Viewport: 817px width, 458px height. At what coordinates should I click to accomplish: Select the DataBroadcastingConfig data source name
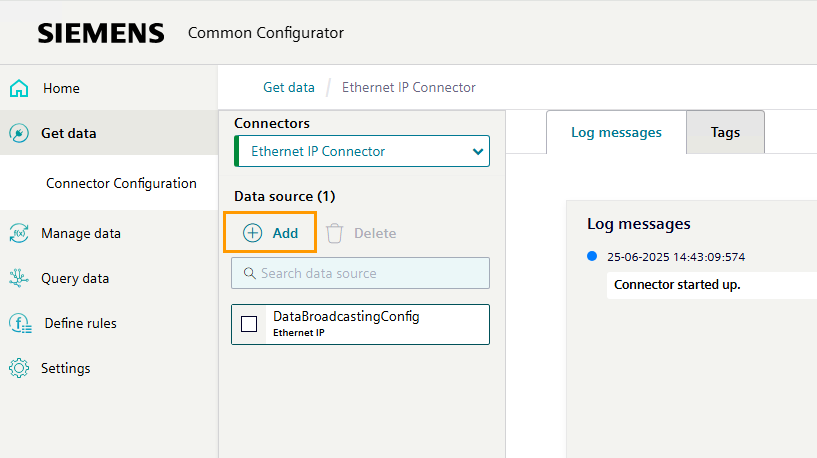tap(346, 316)
